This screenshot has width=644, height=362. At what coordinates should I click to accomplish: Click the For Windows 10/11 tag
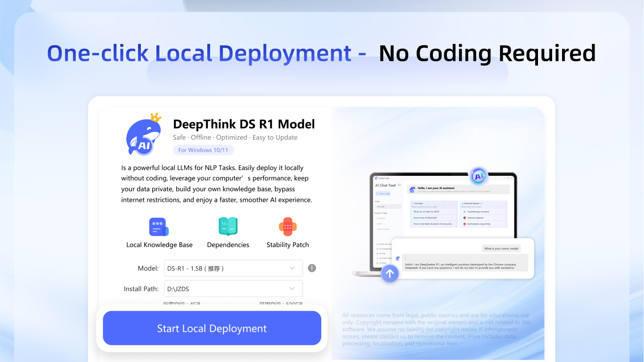tap(204, 150)
